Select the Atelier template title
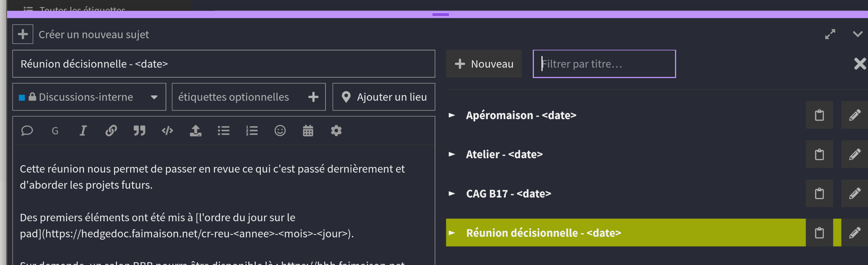 (x=504, y=155)
